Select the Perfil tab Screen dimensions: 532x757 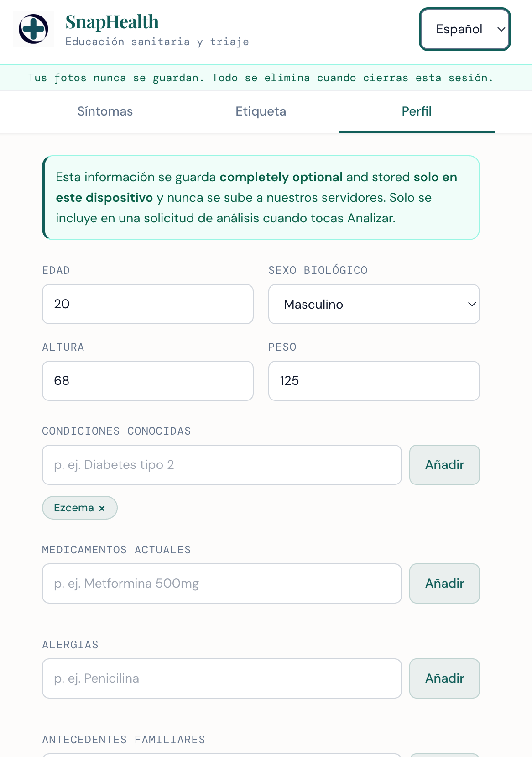417,111
